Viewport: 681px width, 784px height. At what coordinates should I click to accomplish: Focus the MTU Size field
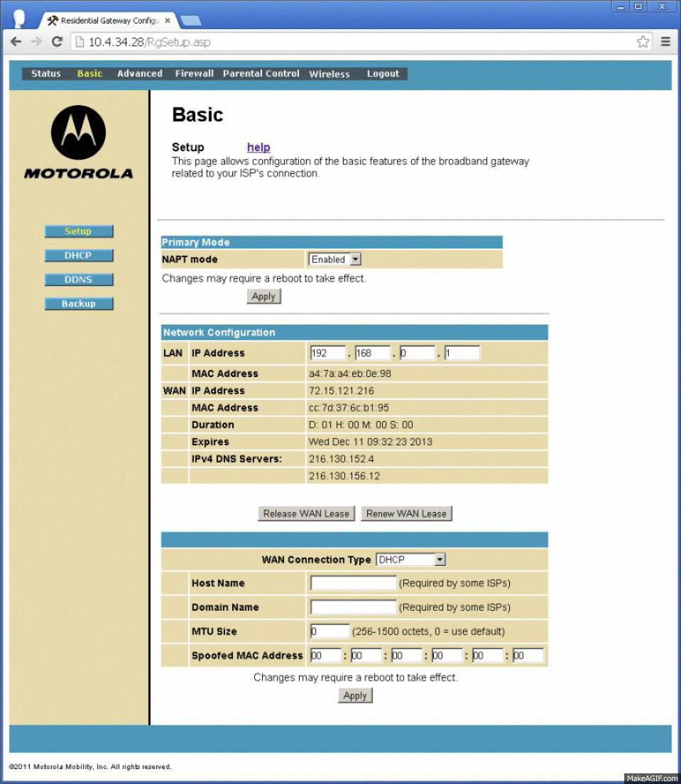point(329,631)
